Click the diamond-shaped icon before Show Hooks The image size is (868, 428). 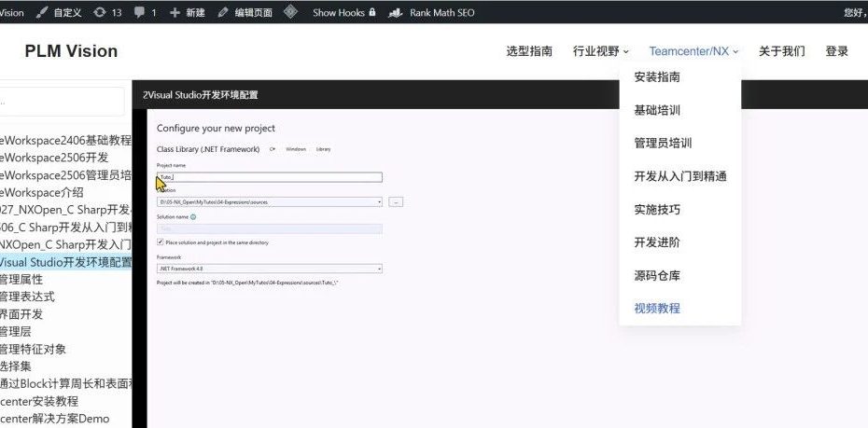[x=290, y=13]
